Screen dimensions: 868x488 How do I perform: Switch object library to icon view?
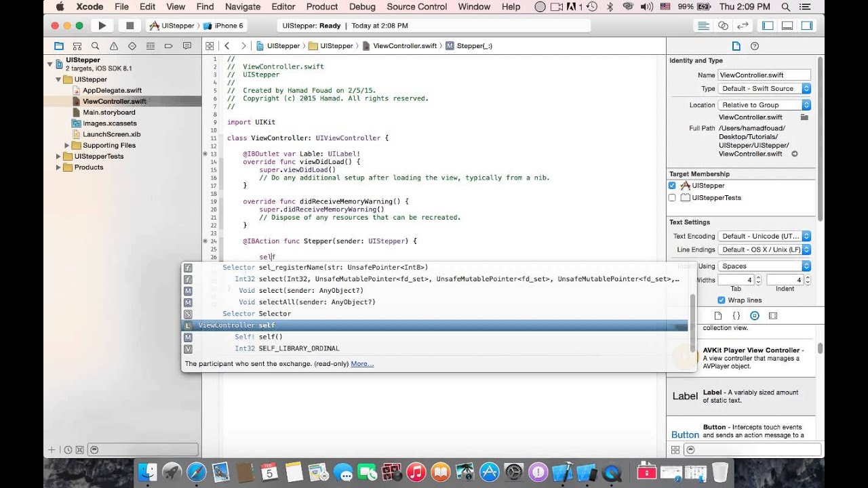(x=675, y=449)
